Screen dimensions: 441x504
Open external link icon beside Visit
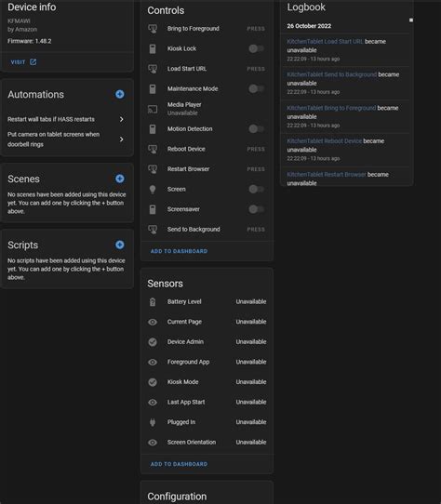point(33,61)
